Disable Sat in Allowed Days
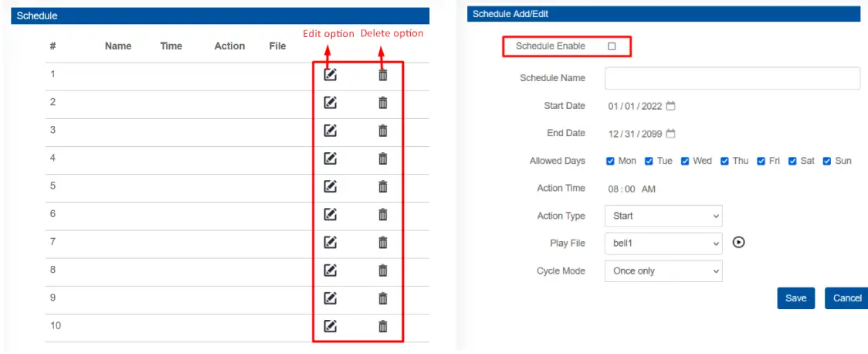The image size is (868, 354). [x=793, y=162]
